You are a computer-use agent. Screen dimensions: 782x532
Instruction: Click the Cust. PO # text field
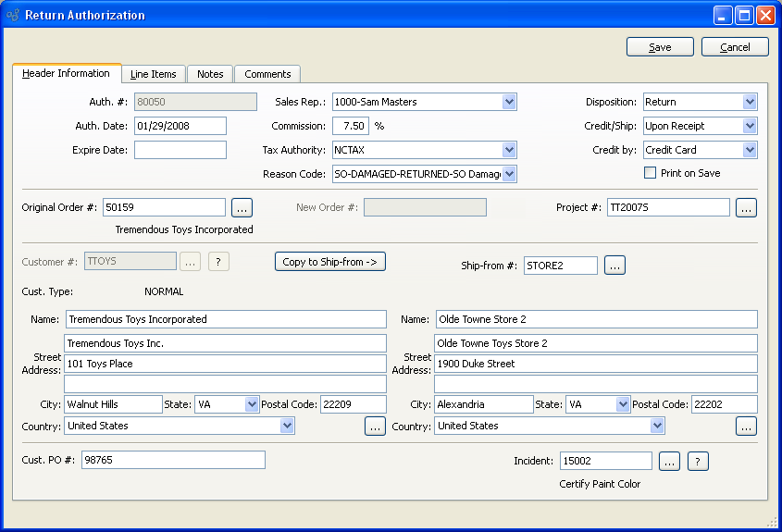173,461
